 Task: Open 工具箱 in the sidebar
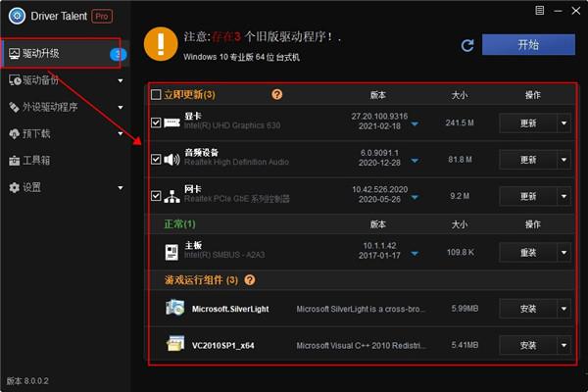(x=65, y=161)
